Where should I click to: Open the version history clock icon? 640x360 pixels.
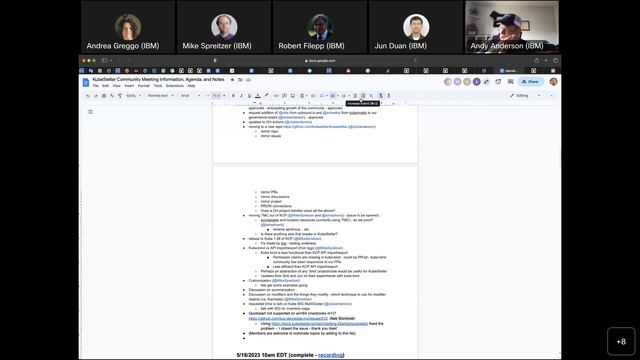(x=498, y=82)
